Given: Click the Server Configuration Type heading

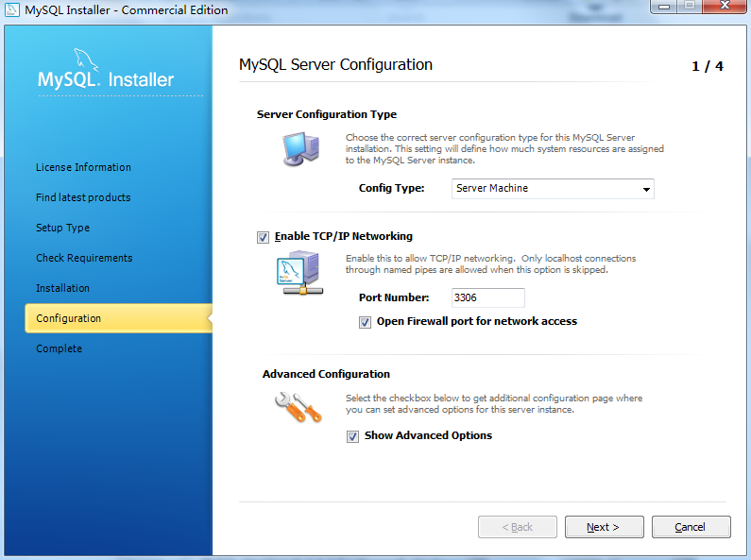Looking at the screenshot, I should (327, 114).
